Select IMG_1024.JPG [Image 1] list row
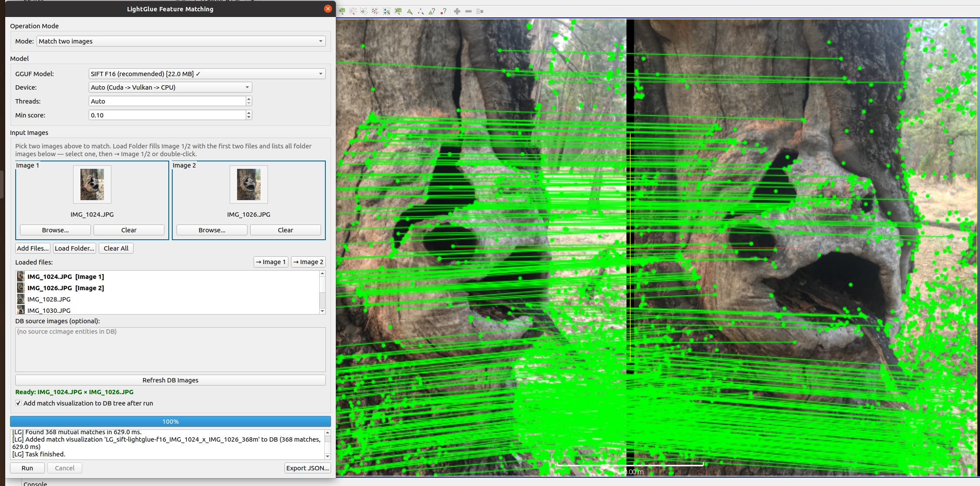Viewport: 980px width, 486px height. point(167,277)
